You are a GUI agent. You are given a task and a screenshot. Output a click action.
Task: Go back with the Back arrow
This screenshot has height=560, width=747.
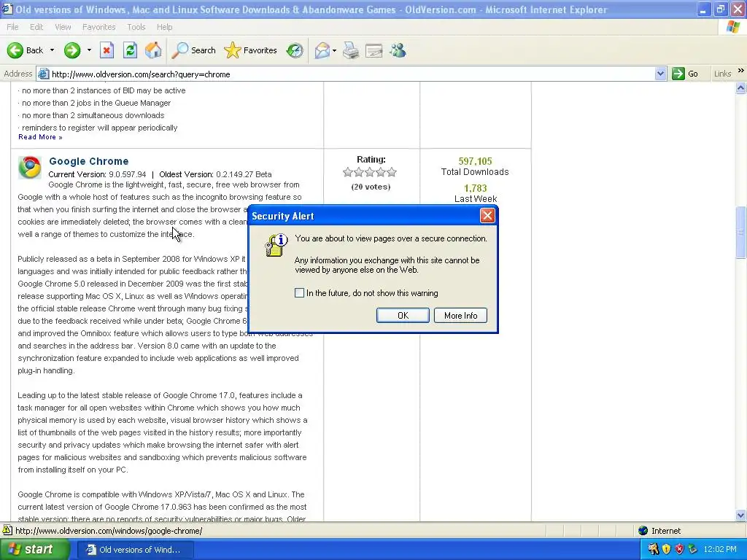click(25, 50)
